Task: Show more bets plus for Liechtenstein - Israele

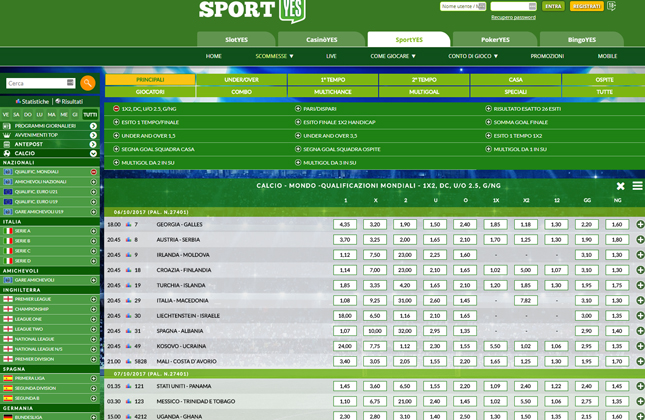Action: coord(640,316)
